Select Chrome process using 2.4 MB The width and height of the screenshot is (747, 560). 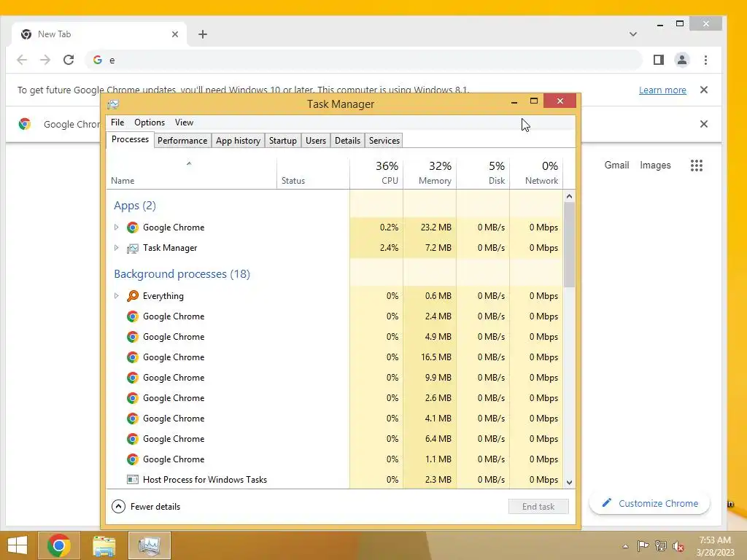(x=334, y=316)
